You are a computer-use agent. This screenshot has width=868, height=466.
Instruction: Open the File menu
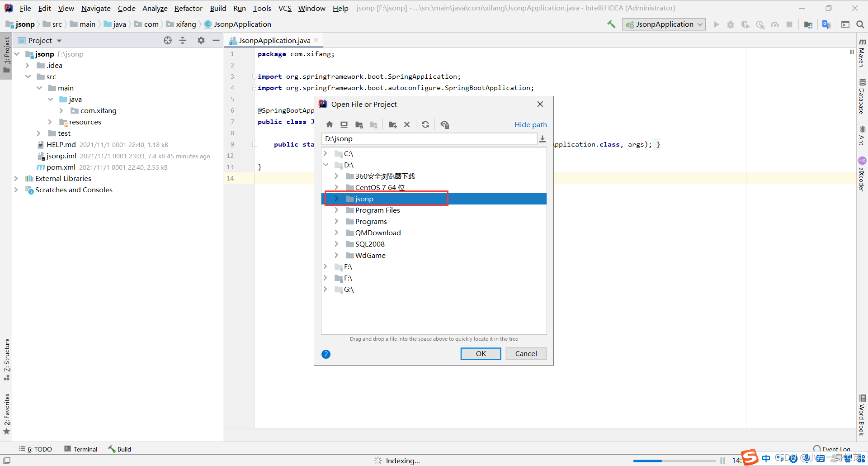(x=25, y=8)
